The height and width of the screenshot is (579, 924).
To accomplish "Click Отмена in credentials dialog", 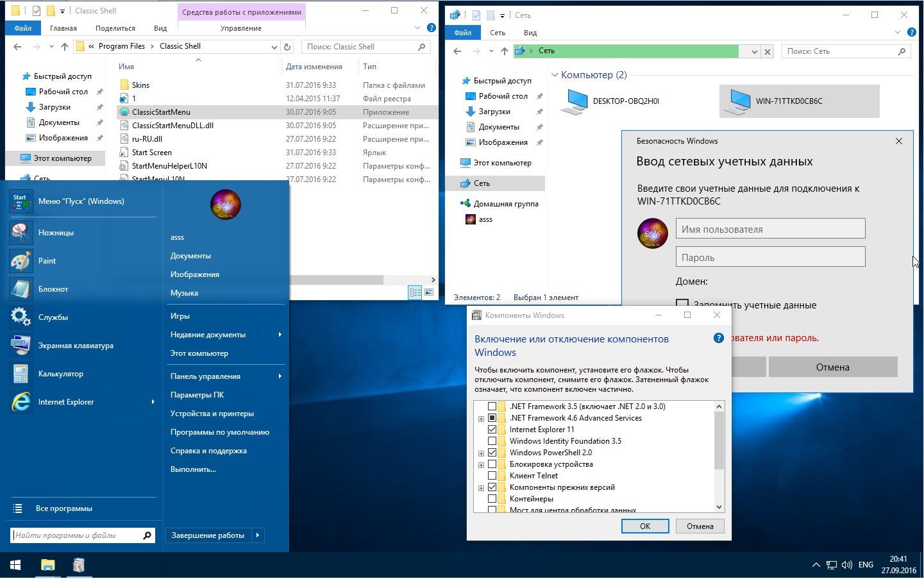I will pyautogui.click(x=832, y=367).
